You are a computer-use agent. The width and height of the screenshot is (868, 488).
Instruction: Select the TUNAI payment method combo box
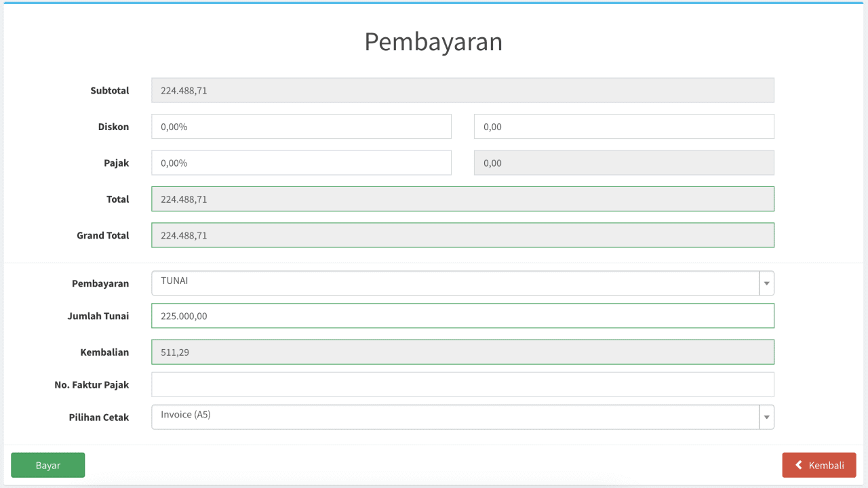[x=462, y=283]
